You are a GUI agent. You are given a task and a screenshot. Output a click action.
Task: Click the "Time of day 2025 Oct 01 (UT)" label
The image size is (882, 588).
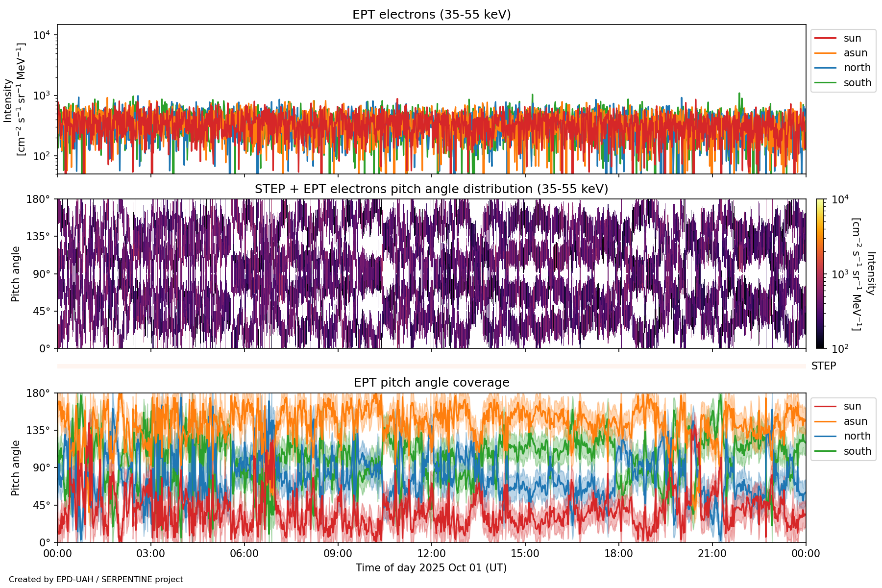click(431, 568)
